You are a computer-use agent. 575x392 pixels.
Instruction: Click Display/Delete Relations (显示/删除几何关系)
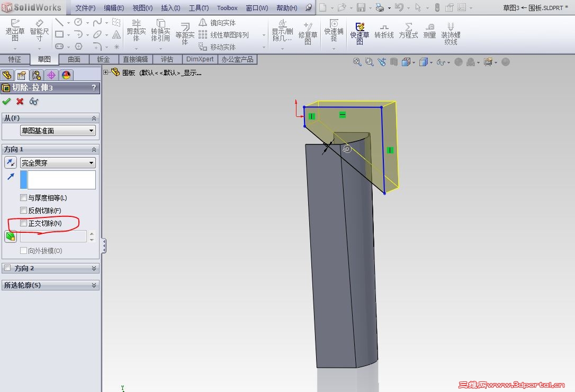282,31
